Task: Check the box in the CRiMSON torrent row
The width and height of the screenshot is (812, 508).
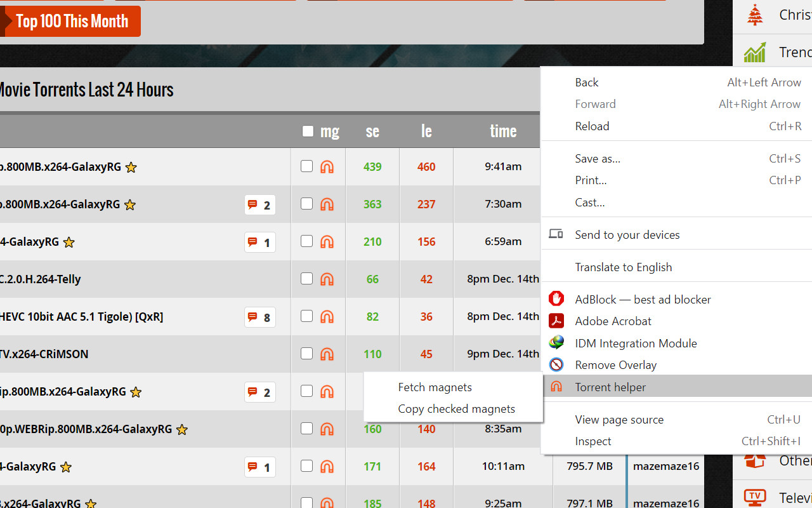Action: 306,354
